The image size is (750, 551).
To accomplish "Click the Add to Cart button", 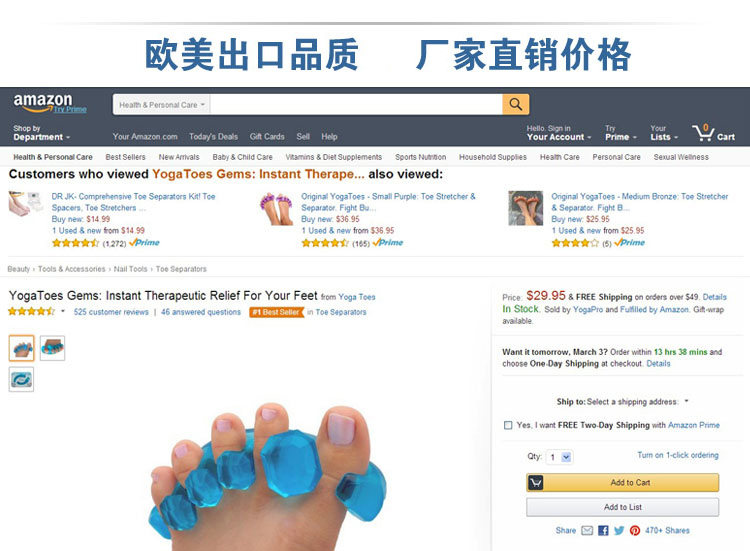I will coord(622,483).
